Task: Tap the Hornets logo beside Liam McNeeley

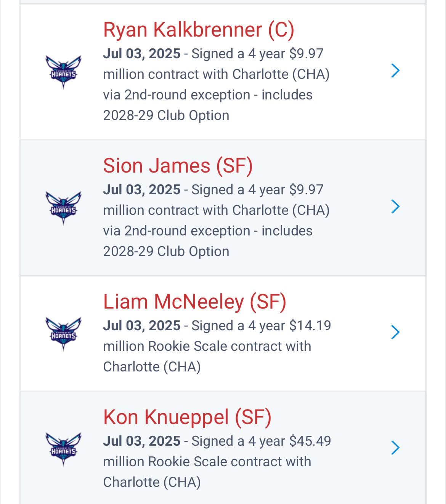Action: pyautogui.click(x=63, y=334)
